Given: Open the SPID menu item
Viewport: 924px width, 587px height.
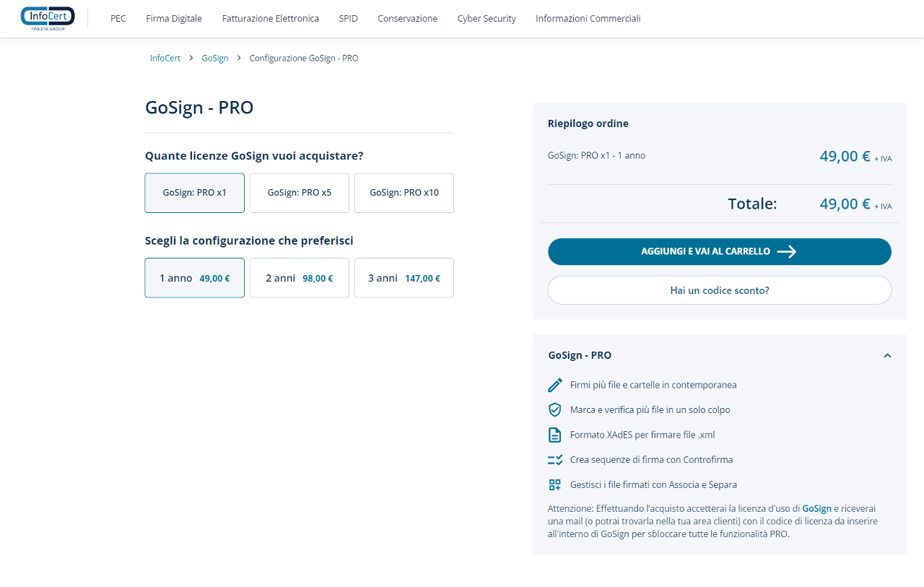Looking at the screenshot, I should click(x=349, y=19).
